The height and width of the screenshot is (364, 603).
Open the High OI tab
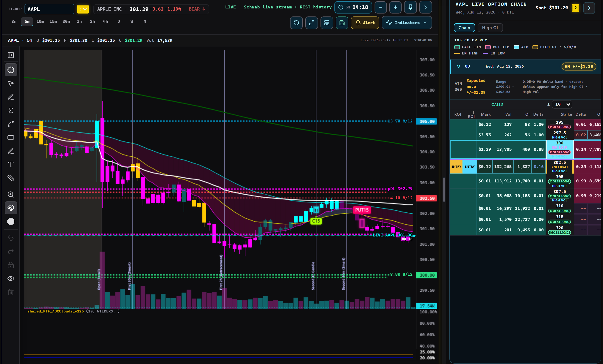tap(490, 28)
